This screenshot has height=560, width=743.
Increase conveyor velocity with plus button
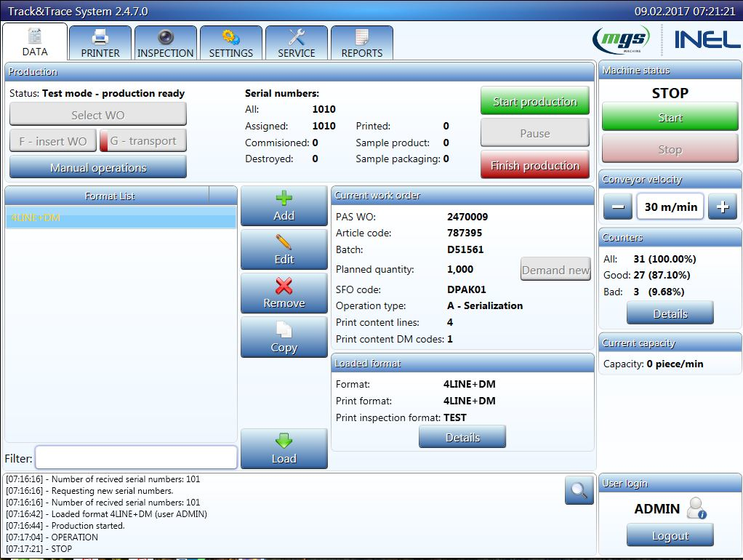(722, 207)
